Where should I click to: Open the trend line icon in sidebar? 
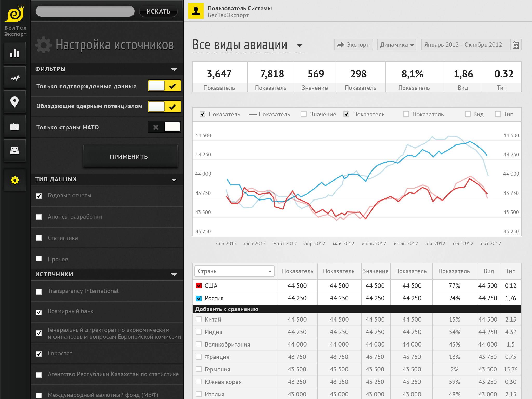15,78
